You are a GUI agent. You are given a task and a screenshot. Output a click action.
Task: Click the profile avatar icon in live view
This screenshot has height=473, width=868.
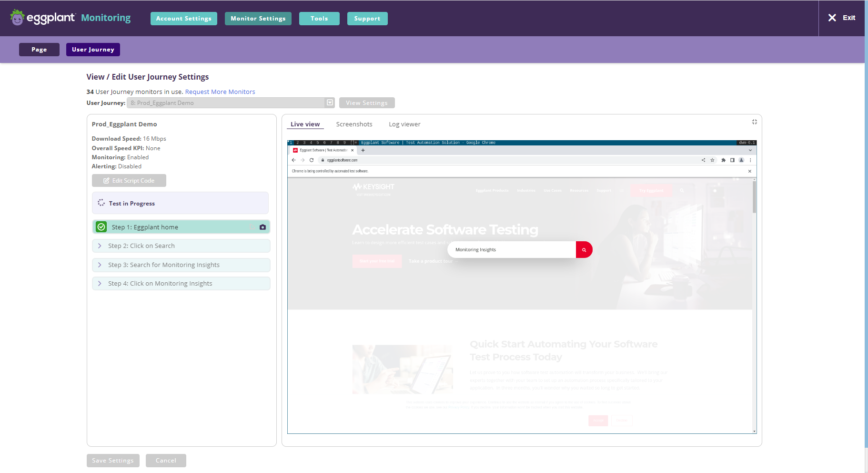pos(741,160)
